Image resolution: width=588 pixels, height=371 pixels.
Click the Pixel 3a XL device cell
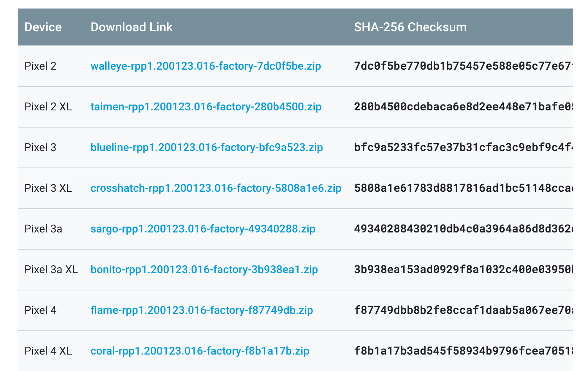(x=51, y=270)
